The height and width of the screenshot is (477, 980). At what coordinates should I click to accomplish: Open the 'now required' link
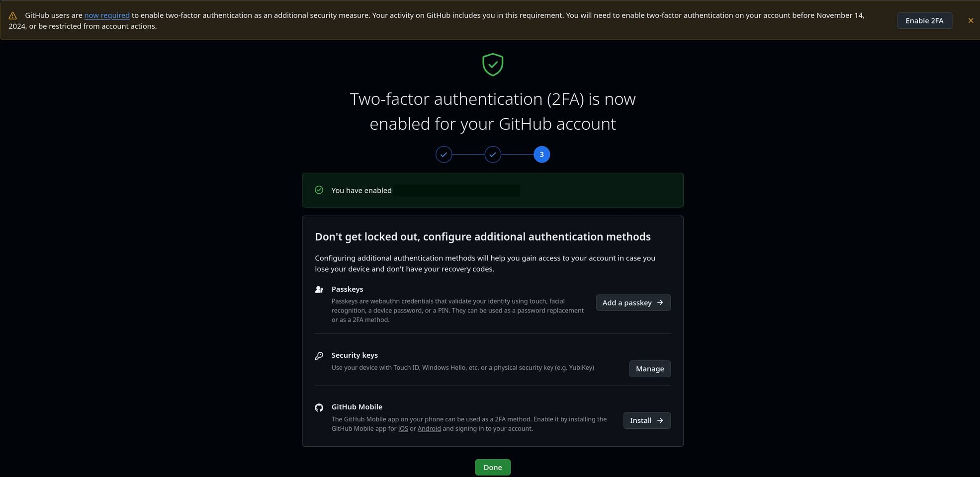pyautogui.click(x=107, y=15)
